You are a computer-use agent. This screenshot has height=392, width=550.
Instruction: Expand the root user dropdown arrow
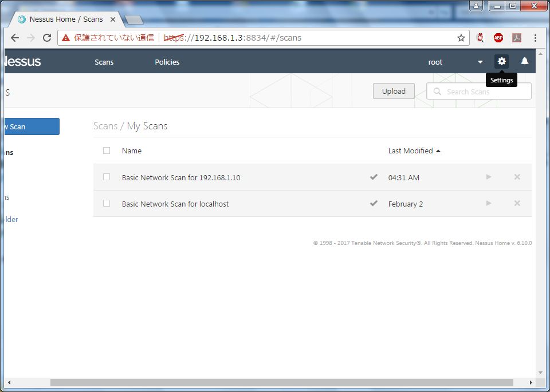click(480, 62)
